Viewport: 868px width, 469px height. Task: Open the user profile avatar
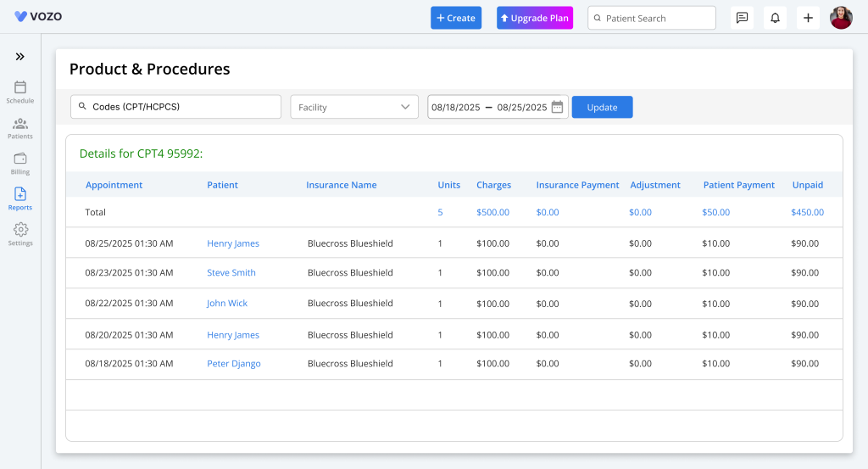841,18
